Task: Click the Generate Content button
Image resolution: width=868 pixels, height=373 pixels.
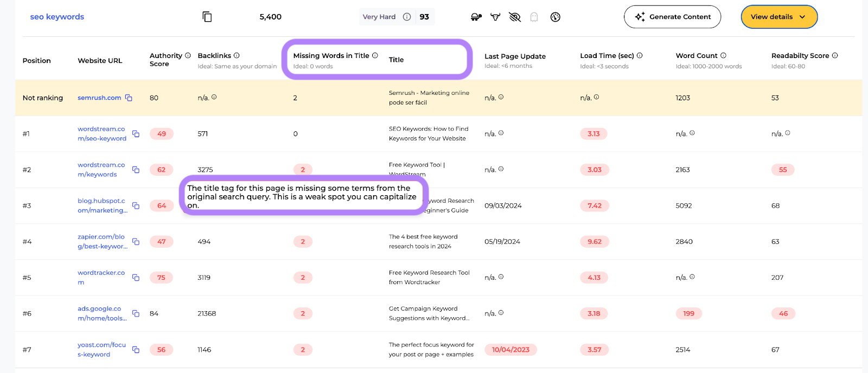Action: click(672, 17)
